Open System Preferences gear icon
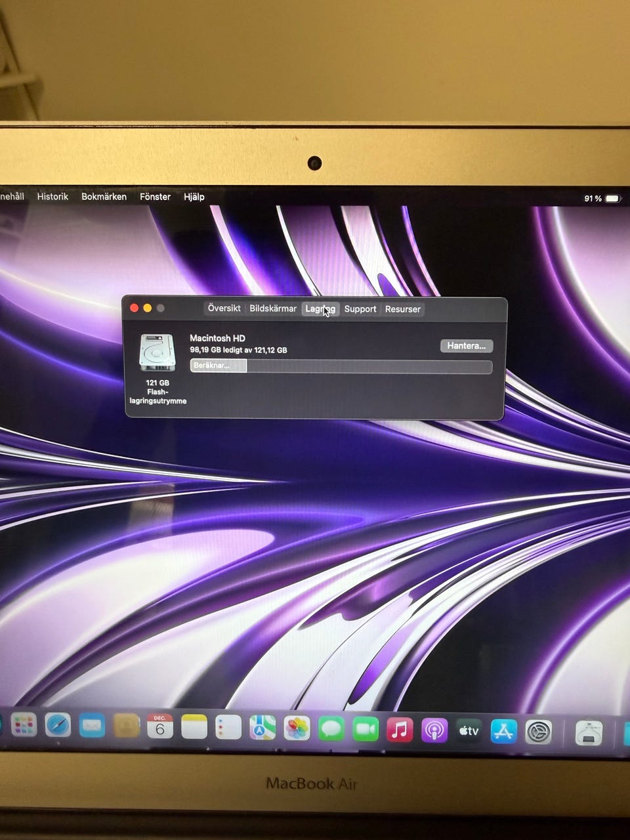The height and width of the screenshot is (840, 630). [538, 732]
